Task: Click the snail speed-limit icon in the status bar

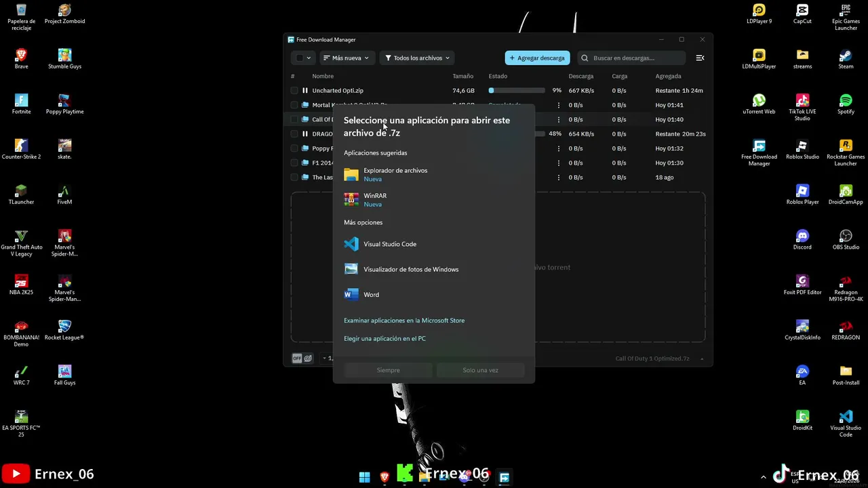Action: 308,359
